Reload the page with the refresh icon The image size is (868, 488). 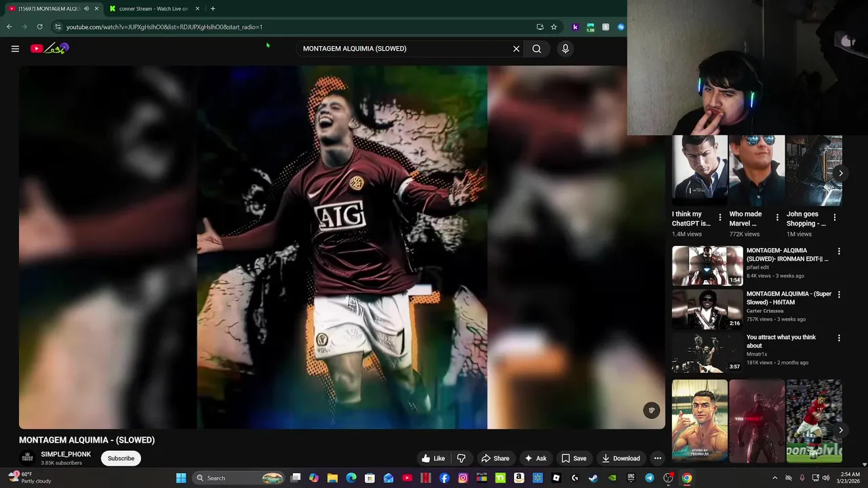(39, 27)
